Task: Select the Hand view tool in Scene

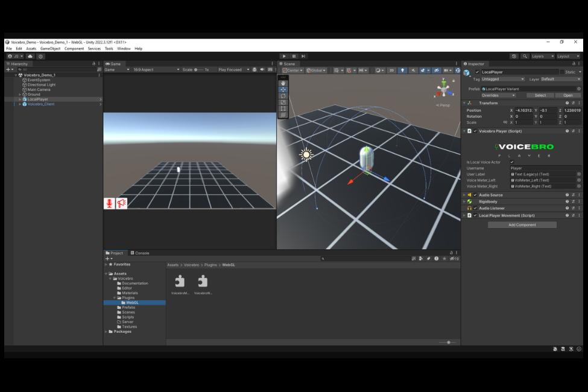Action: (x=283, y=83)
